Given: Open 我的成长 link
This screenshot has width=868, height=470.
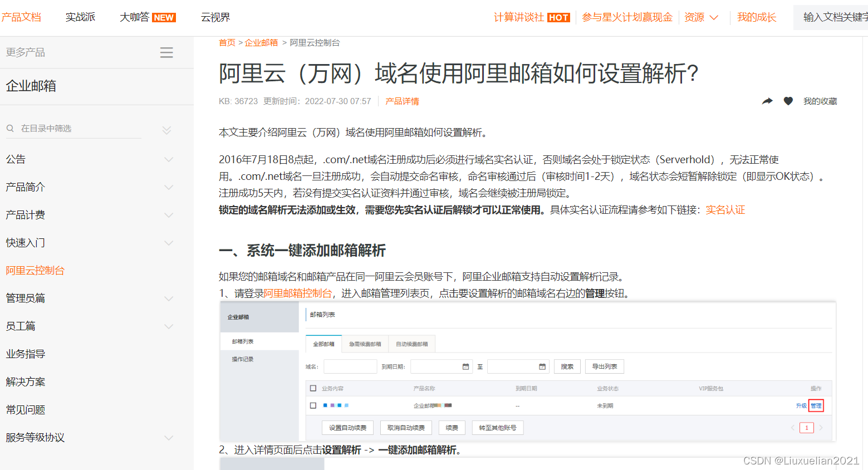Looking at the screenshot, I should click(756, 17).
